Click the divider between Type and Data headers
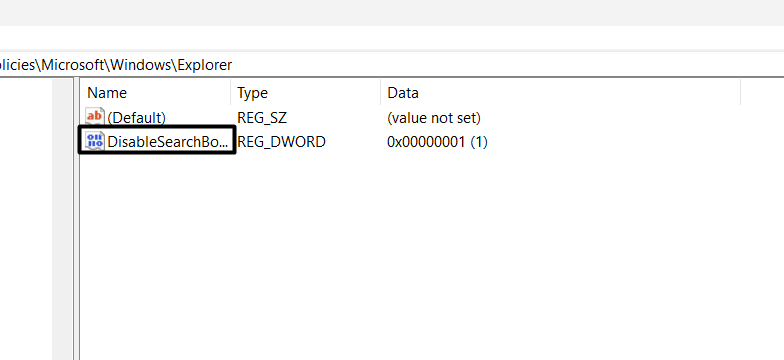The height and width of the screenshot is (360, 784). click(x=380, y=92)
